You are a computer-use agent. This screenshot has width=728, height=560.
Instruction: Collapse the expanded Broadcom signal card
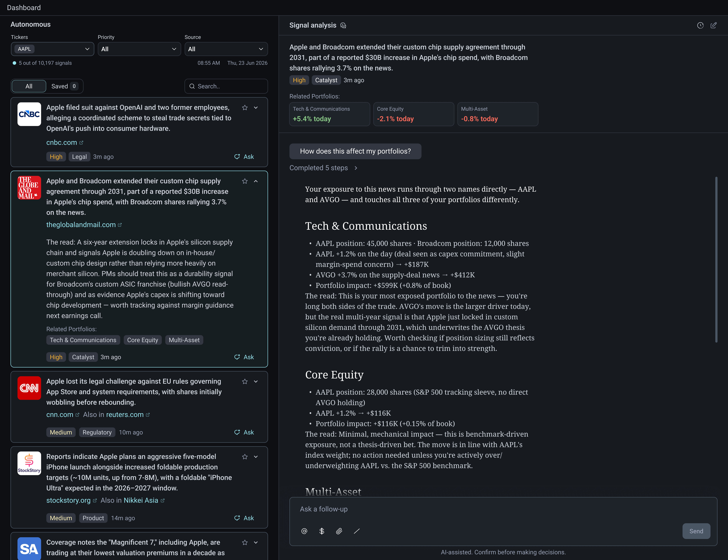[x=256, y=181]
